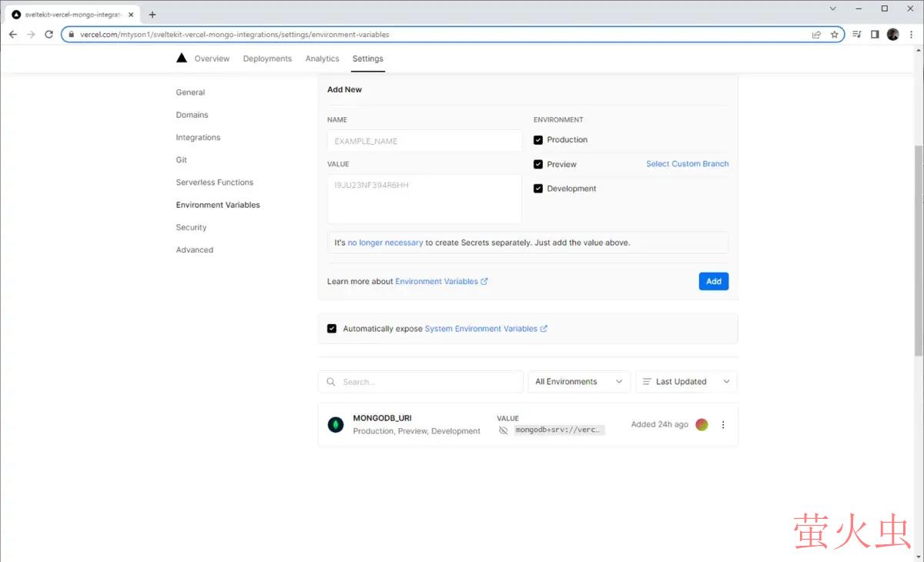This screenshot has width=924, height=562.
Task: Open the Last Updated sort dropdown
Action: 686,382
